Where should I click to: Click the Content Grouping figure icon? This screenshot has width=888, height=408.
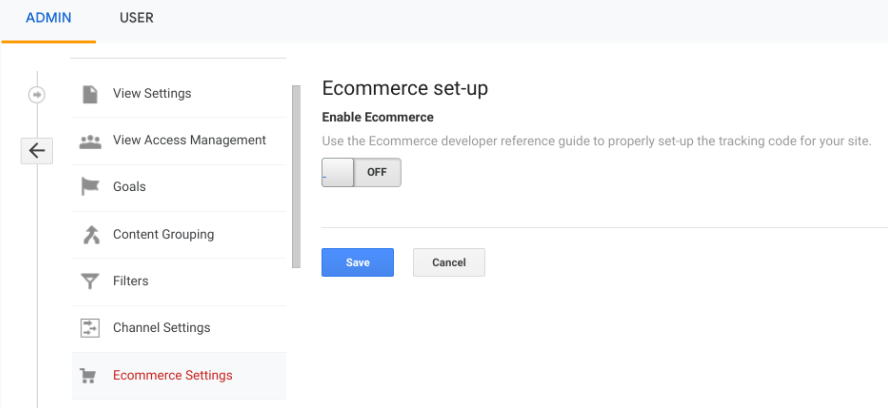[x=91, y=235]
